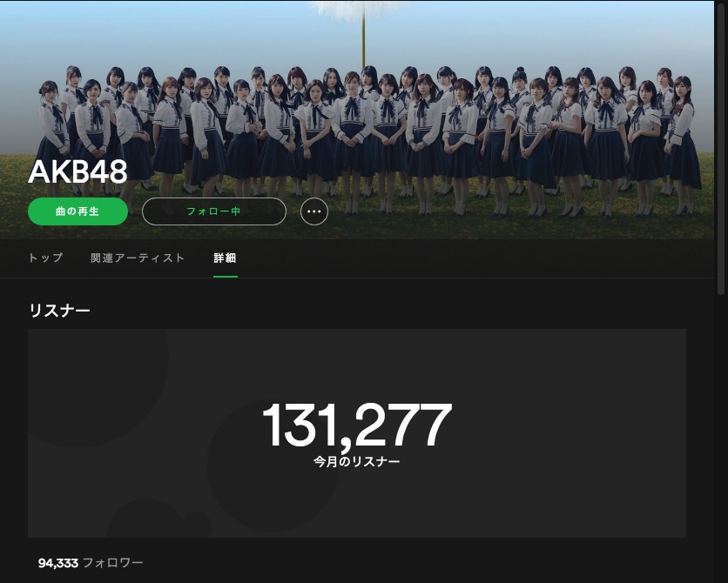Image resolution: width=728 pixels, height=583 pixels.
Task: Open the 関連アーティスト tab
Action: tap(138, 258)
